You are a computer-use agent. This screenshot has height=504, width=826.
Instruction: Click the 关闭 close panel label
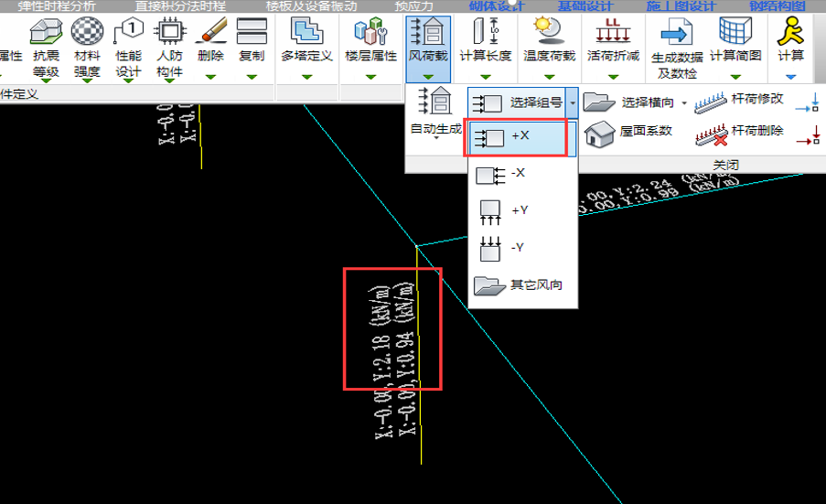click(x=725, y=165)
